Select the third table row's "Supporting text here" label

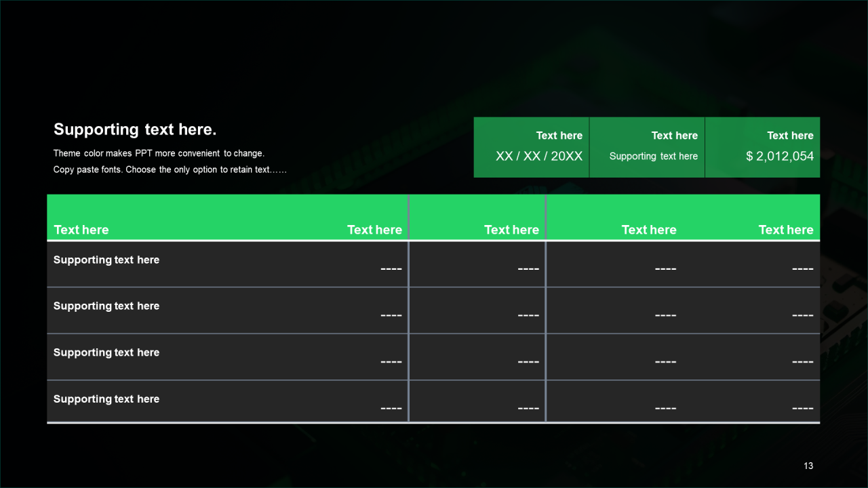coord(106,352)
